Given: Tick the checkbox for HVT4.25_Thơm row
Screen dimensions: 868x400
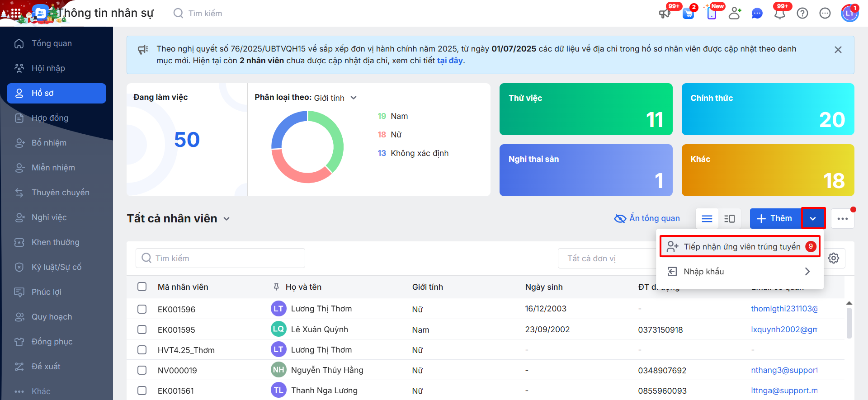Looking at the screenshot, I should point(142,350).
